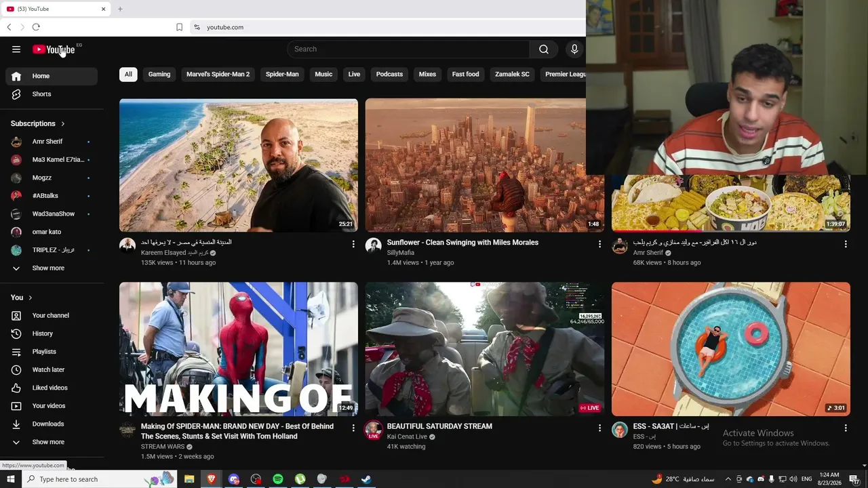Image resolution: width=868 pixels, height=488 pixels.
Task: Open more options for ESS - SA3AT video
Action: pyautogui.click(x=846, y=428)
